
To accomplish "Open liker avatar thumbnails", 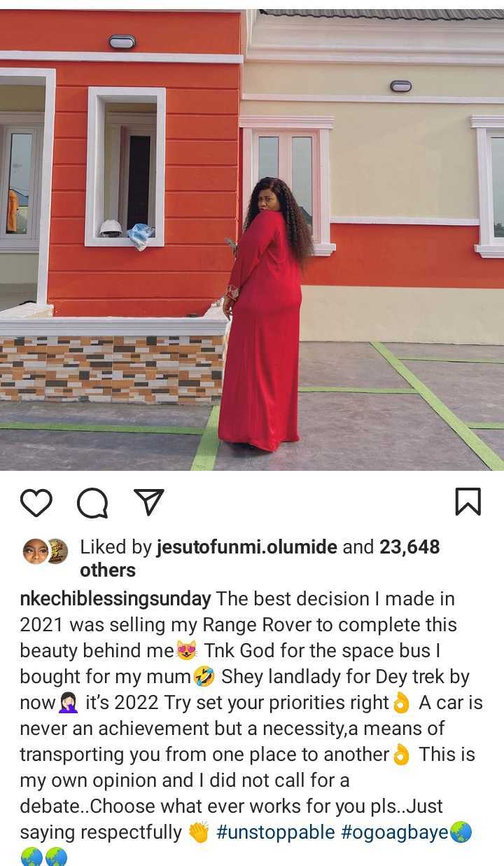I will pyautogui.click(x=45, y=551).
